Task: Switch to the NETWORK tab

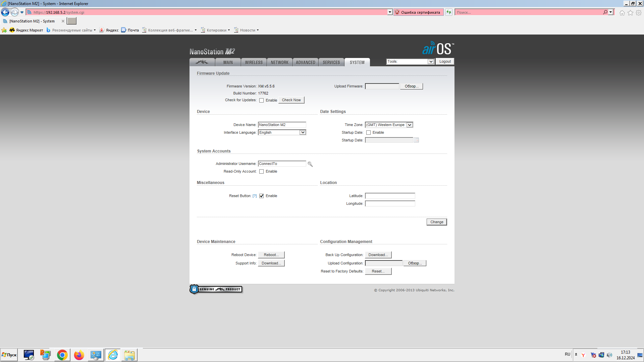Action: (x=279, y=62)
